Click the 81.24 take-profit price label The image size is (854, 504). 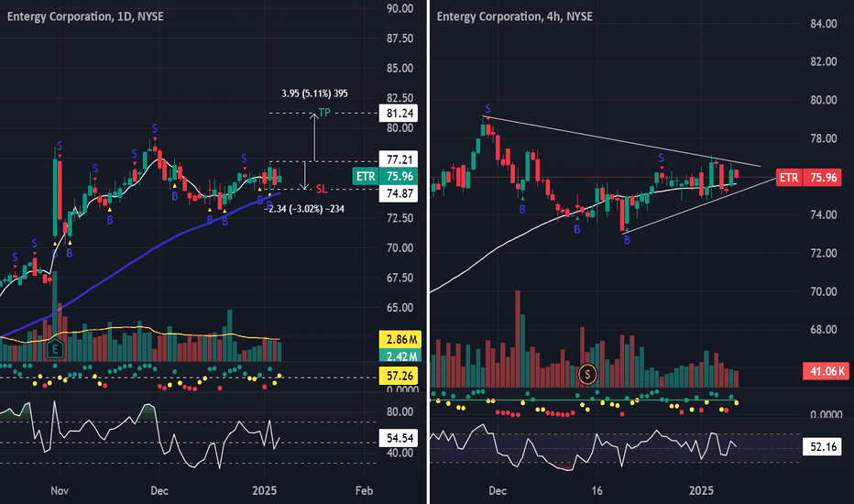tap(400, 114)
